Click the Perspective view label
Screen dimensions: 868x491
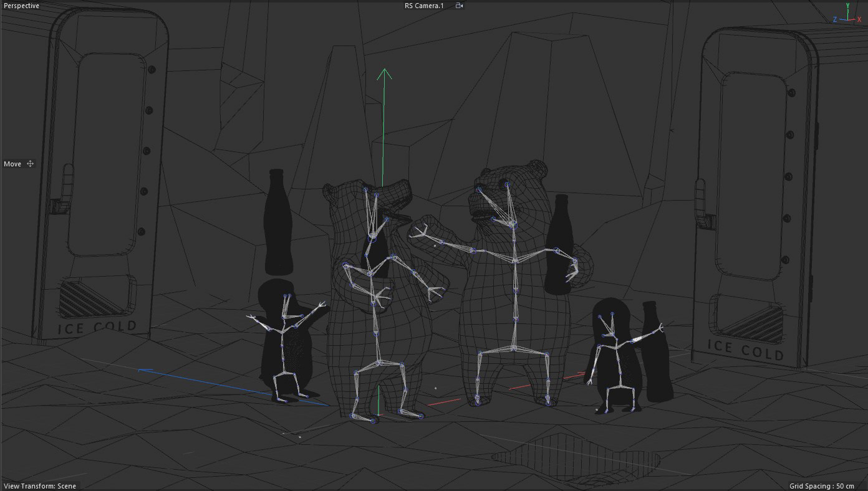click(x=21, y=6)
